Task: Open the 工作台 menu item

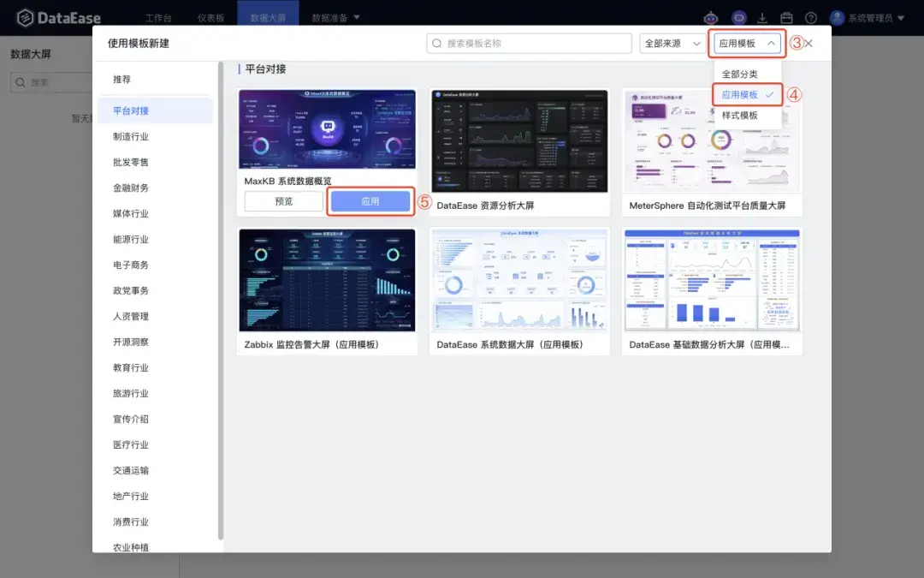Action: (x=161, y=17)
